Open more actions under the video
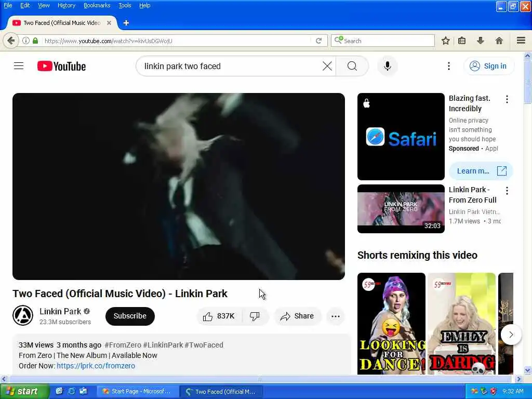The width and height of the screenshot is (532, 399). coord(335,316)
